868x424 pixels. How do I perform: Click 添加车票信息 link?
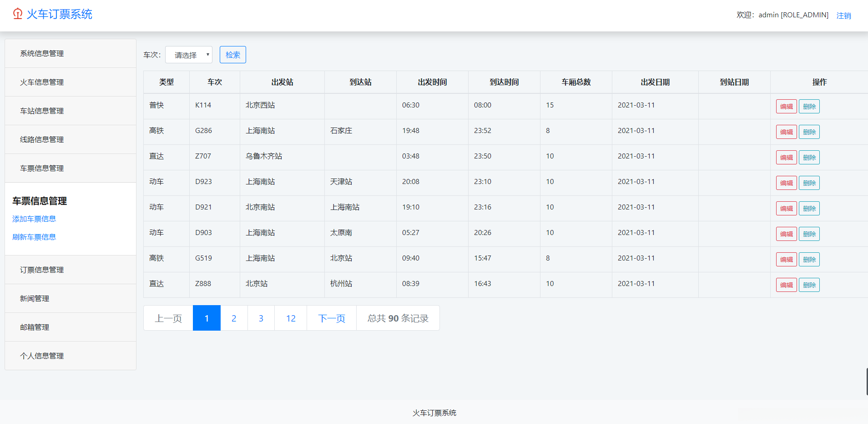34,219
